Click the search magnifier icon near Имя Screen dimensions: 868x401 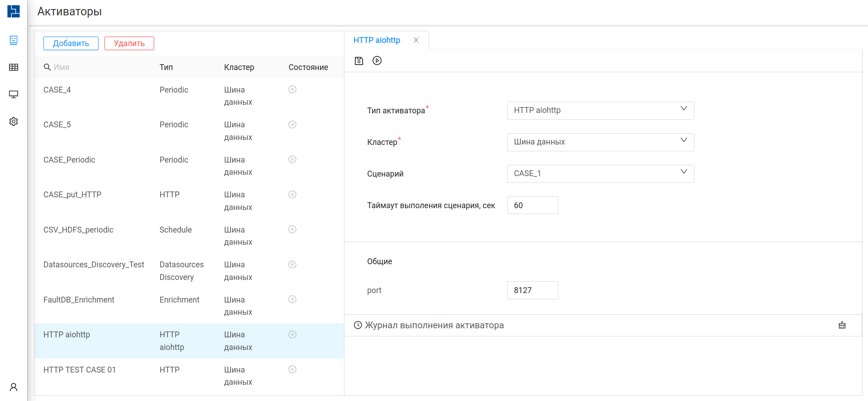[47, 67]
